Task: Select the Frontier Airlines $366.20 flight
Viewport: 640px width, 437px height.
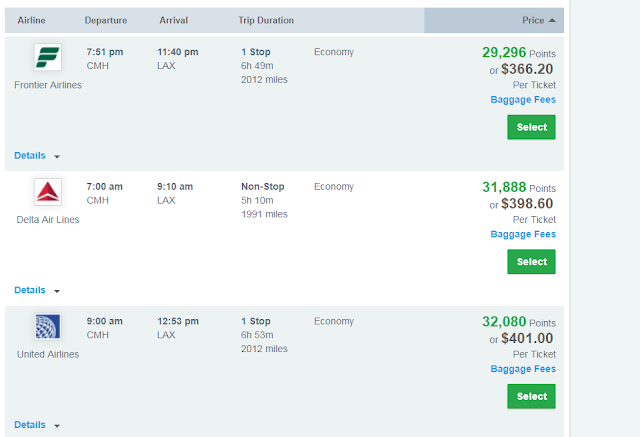Action: click(x=531, y=127)
